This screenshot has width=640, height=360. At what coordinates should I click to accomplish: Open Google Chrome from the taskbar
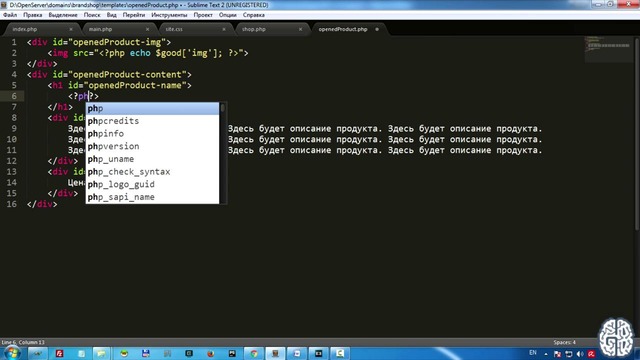254,353
